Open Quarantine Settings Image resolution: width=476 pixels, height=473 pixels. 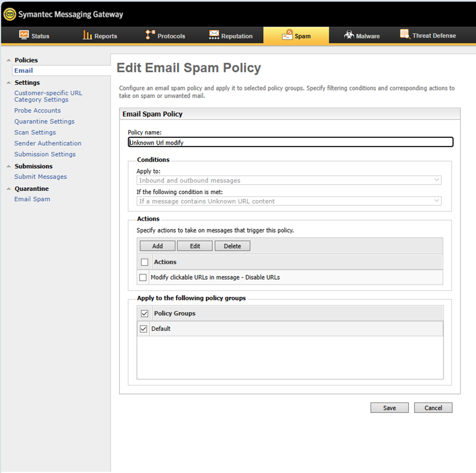click(x=44, y=121)
